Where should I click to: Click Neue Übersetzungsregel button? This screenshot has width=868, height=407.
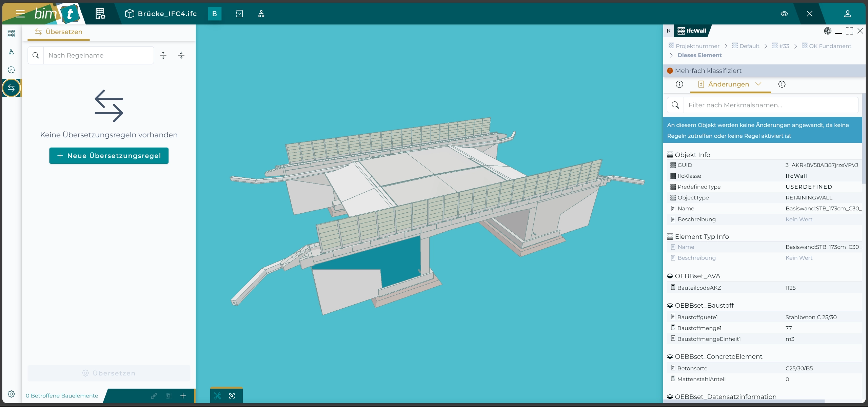coord(109,156)
